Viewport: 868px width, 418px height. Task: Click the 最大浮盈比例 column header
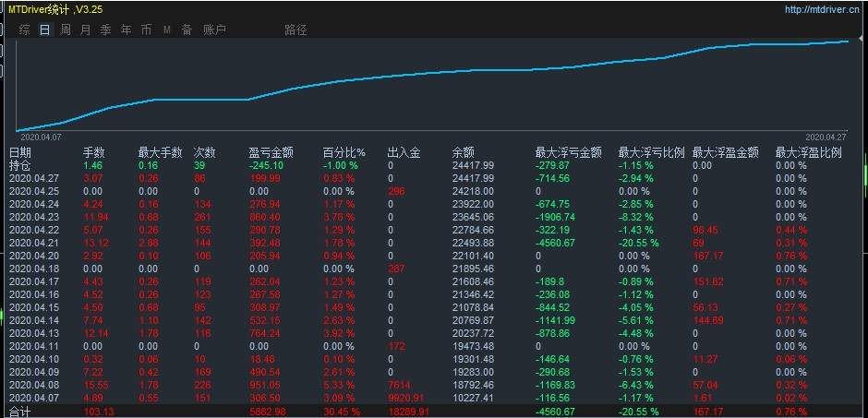(x=809, y=152)
